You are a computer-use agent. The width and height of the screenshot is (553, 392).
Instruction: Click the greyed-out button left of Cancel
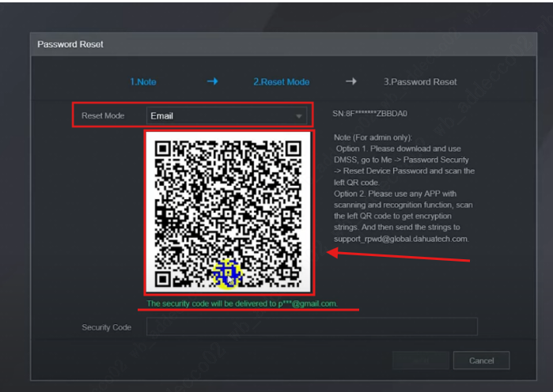pyautogui.click(x=420, y=360)
